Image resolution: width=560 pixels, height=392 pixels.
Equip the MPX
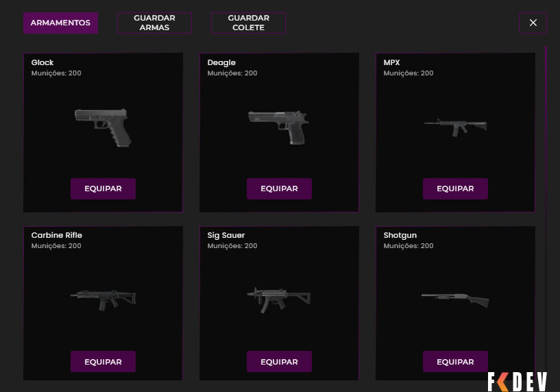tap(455, 188)
